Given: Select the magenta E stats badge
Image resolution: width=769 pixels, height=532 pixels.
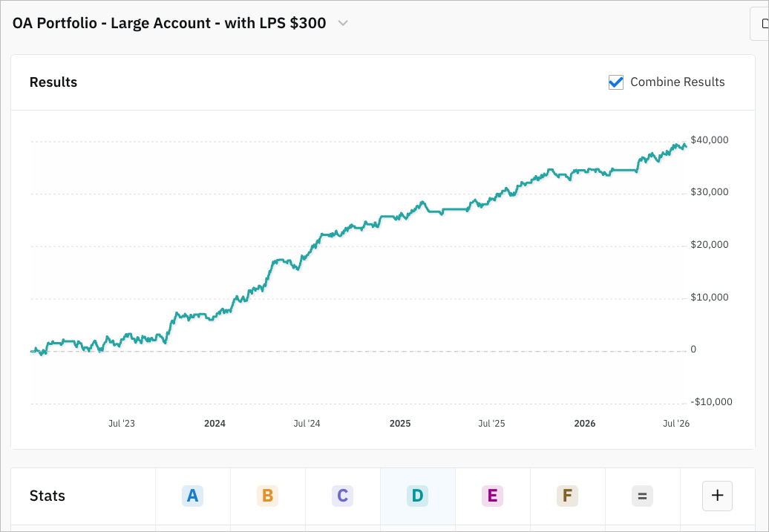Looking at the screenshot, I should pos(492,496).
